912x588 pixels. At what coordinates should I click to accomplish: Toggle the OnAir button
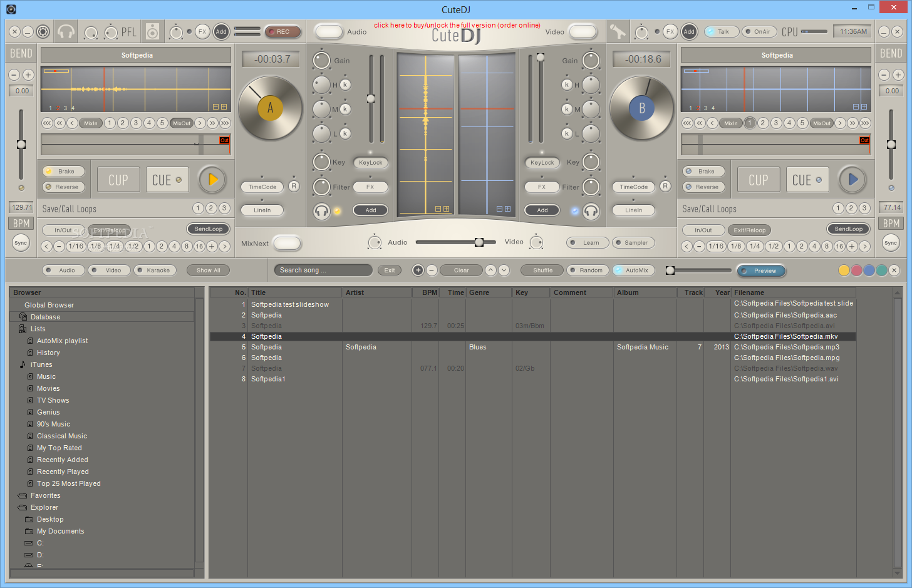click(759, 31)
